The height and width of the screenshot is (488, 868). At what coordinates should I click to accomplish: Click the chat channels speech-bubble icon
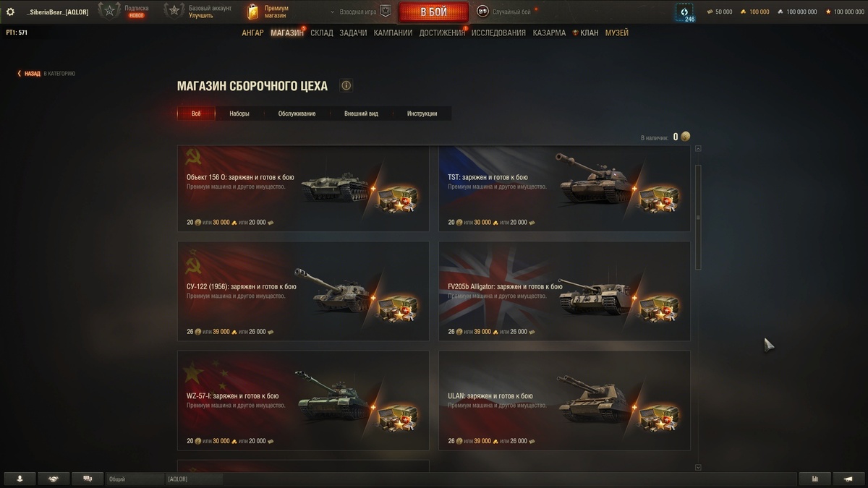88,479
